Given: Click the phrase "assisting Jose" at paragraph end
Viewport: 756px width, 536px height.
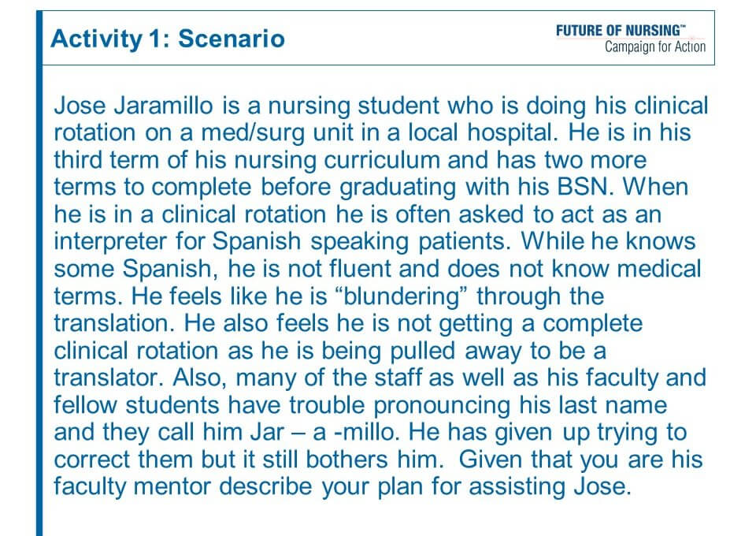Looking at the screenshot, I should coord(550,486).
